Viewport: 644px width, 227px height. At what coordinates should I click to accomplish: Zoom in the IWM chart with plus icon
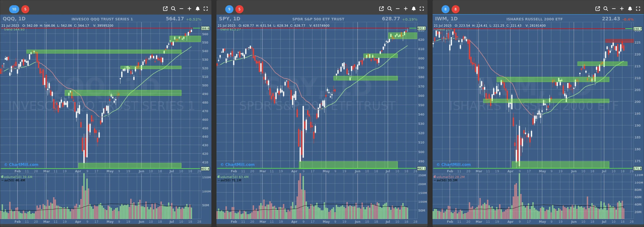tap(622, 9)
